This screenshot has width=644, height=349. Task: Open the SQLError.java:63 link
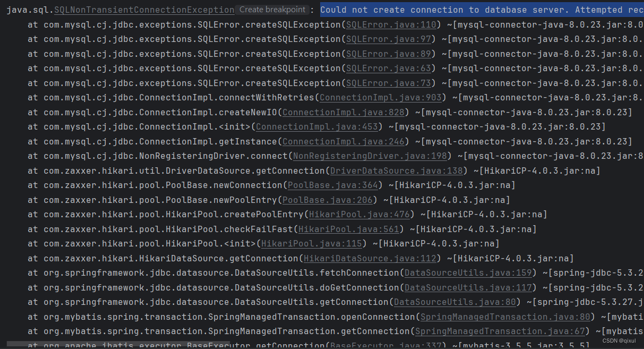[388, 69]
